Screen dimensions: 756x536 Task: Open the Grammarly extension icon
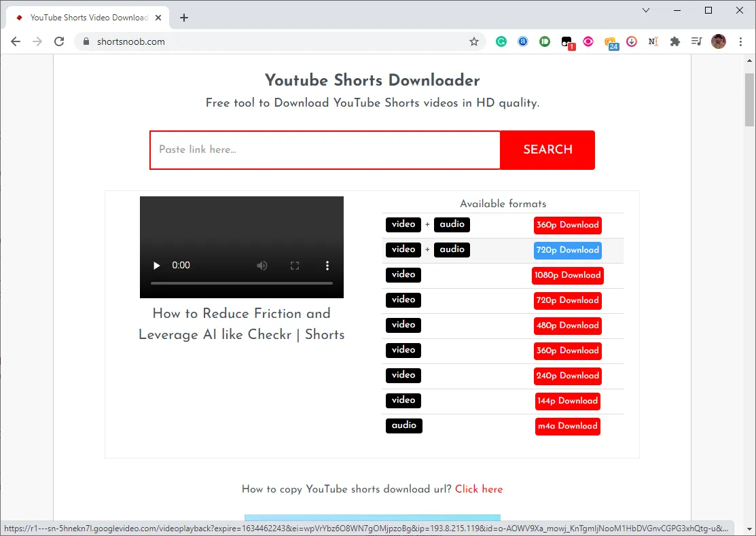[501, 41]
